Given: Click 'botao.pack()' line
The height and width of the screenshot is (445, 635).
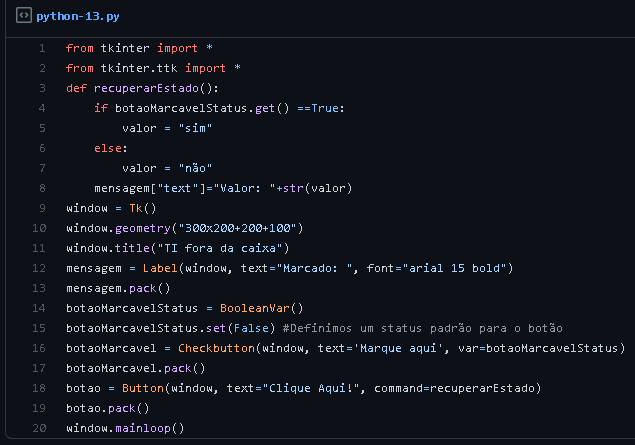Looking at the screenshot, I should [x=108, y=408].
